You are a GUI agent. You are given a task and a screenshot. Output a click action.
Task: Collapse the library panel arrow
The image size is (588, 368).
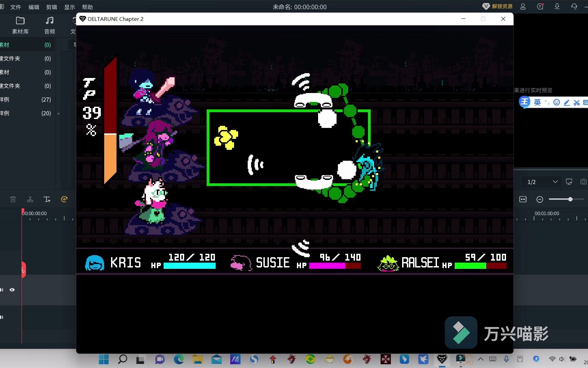coord(58,114)
